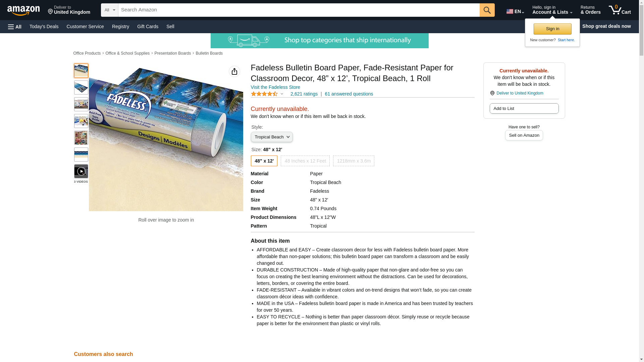Select the 1218mm x 3.6m size option
Viewport: 644px width, 362px height.
point(354,161)
